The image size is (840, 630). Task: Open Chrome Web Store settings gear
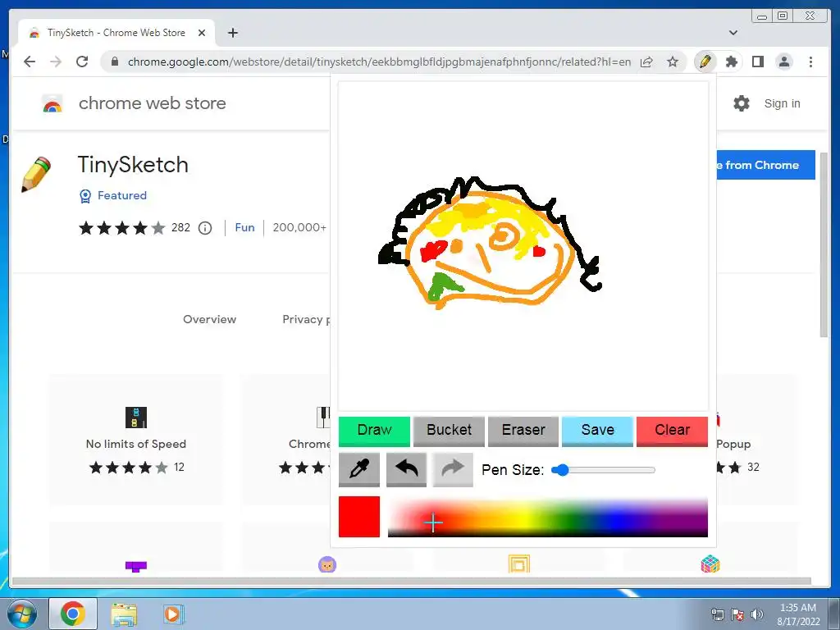click(x=742, y=103)
